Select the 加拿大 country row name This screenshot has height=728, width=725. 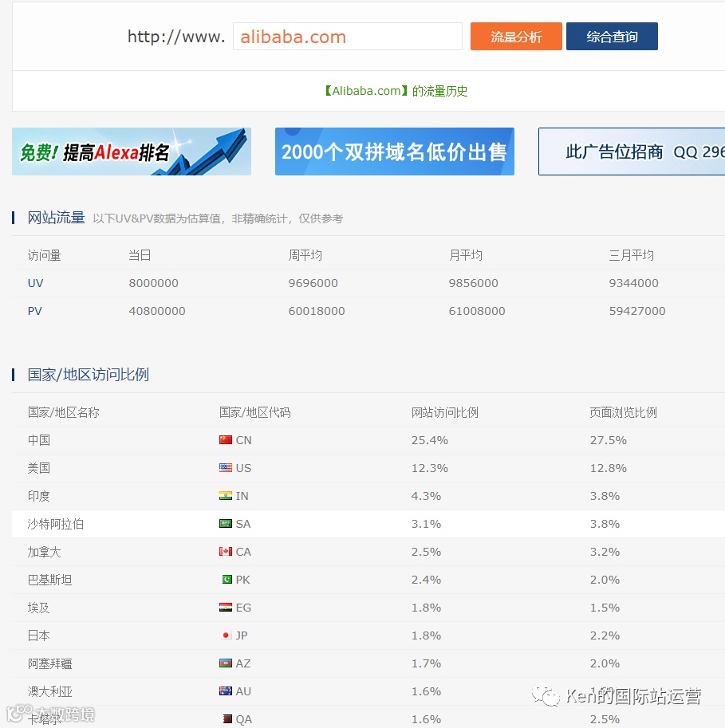click(x=44, y=552)
